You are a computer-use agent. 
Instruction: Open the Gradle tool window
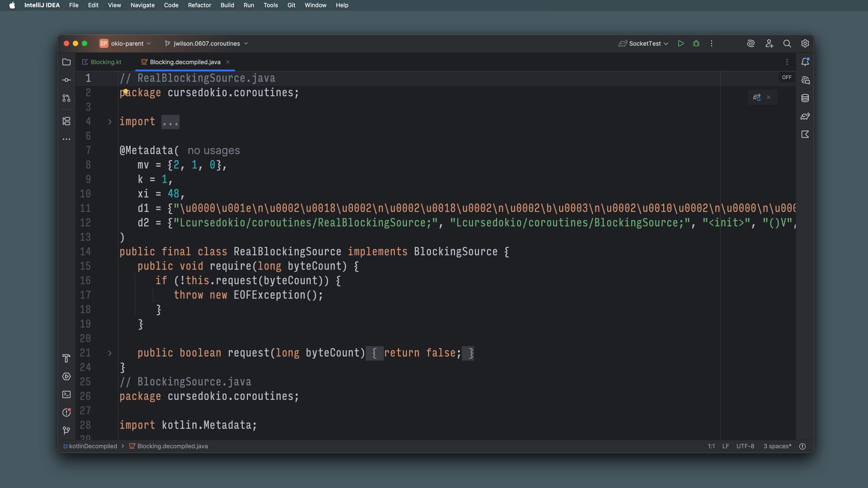pos(805,116)
